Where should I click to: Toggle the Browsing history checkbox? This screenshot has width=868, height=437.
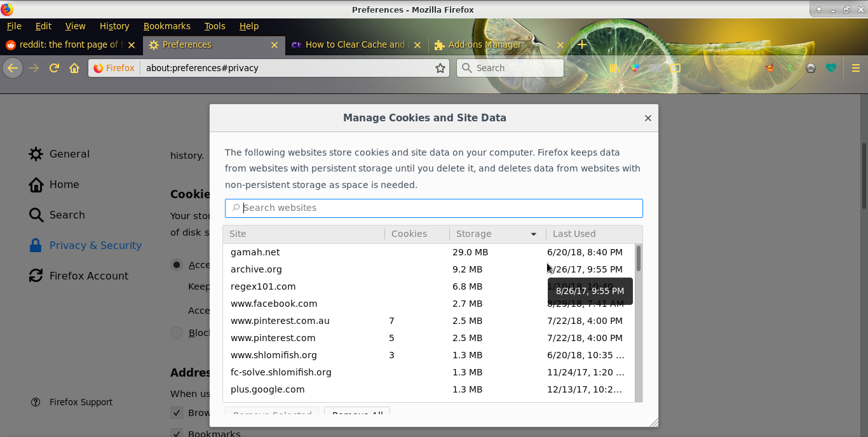pos(177,413)
